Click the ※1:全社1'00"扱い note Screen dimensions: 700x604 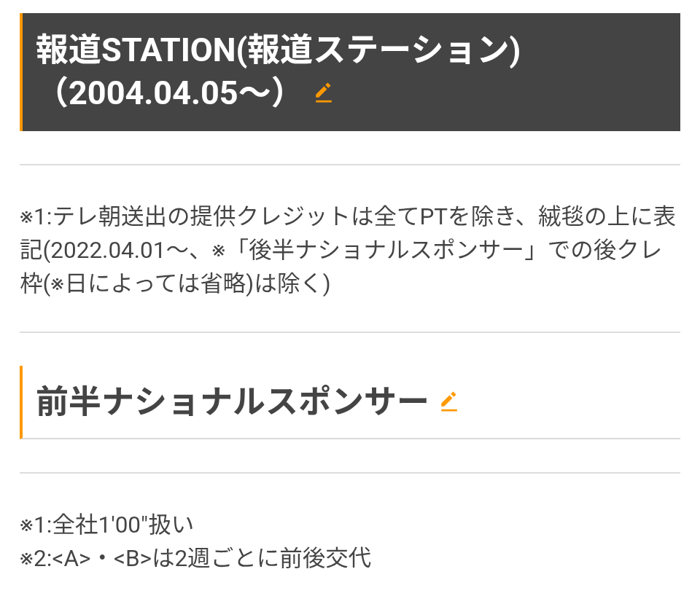106,525
